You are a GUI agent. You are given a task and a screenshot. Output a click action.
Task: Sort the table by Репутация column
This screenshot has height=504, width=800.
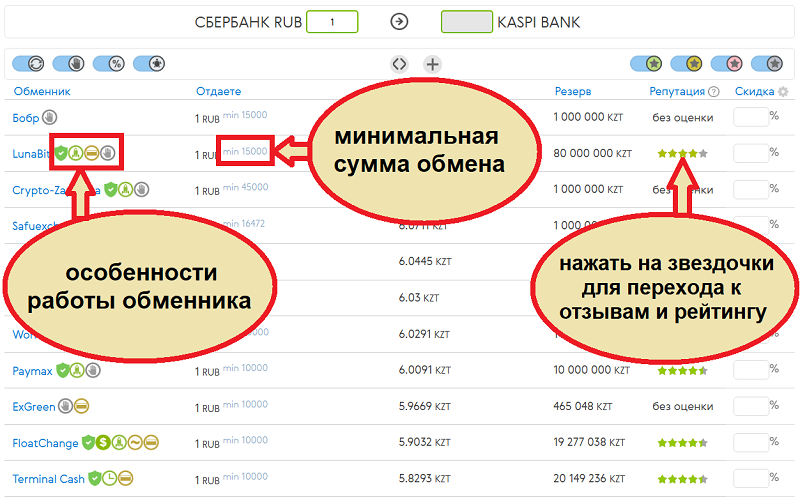tap(677, 91)
